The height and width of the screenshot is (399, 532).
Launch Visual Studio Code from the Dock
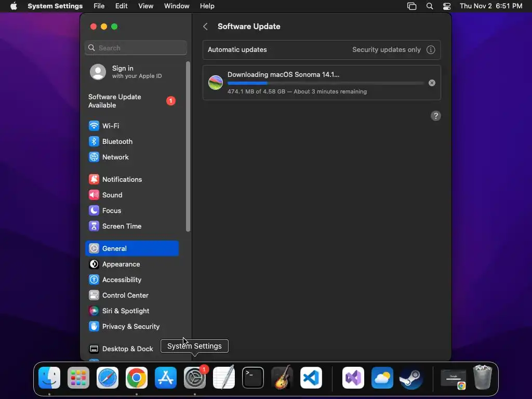click(311, 378)
